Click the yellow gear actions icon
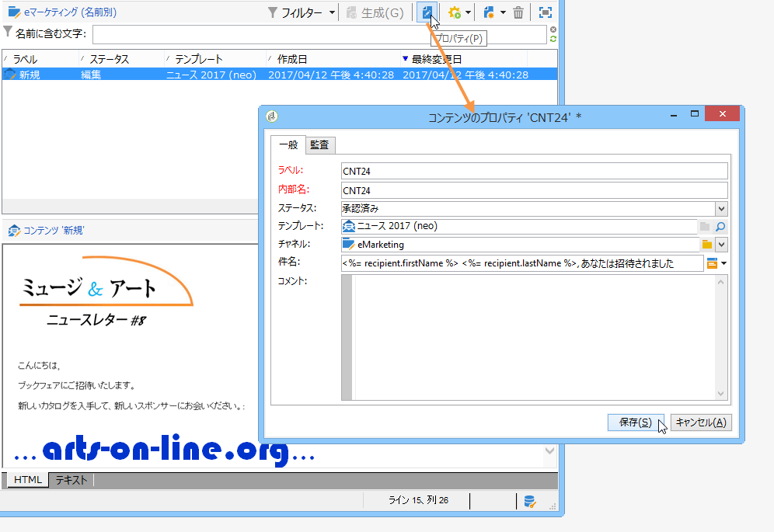The height and width of the screenshot is (532, 774). point(454,13)
